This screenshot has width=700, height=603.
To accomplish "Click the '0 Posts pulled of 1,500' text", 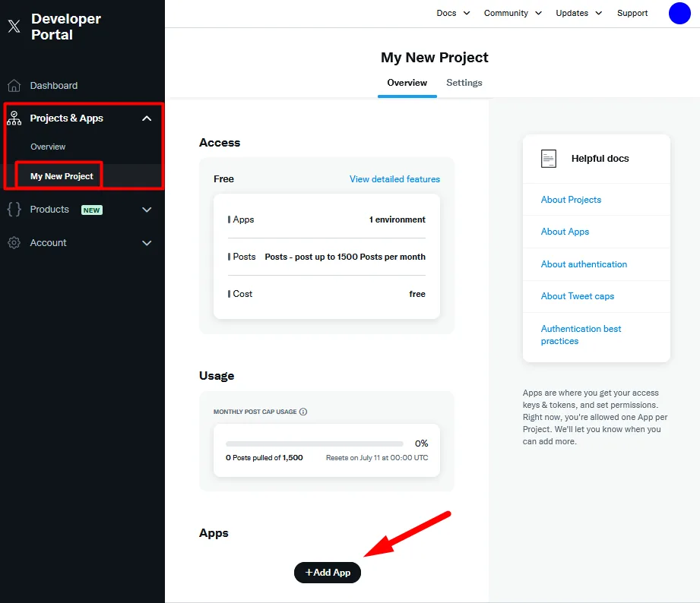I will (x=264, y=458).
